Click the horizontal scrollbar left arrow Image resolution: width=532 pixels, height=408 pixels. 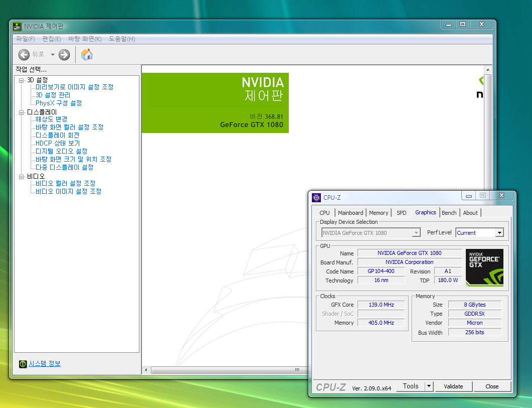(146, 370)
